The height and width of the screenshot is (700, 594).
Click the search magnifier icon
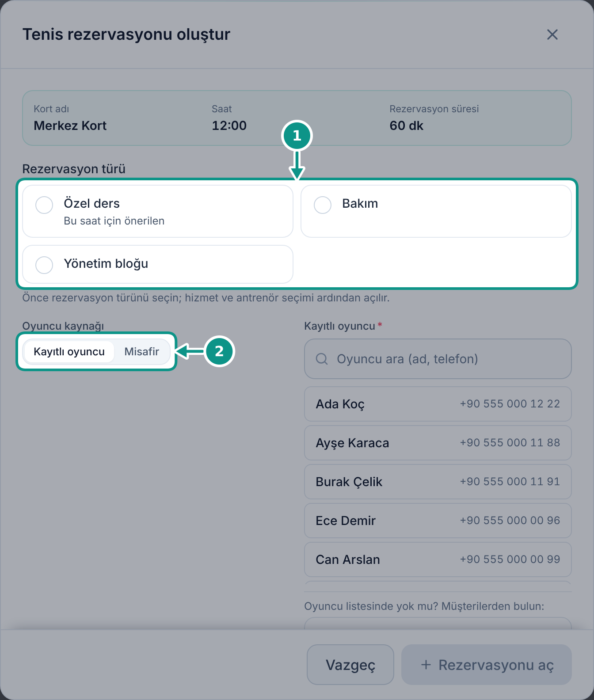322,359
